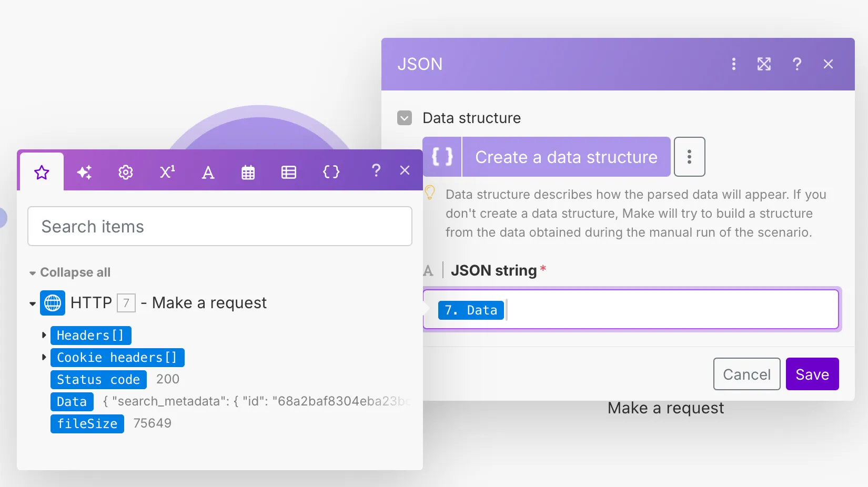The image size is (868, 487).
Task: Expand the Headers[] collection
Action: [x=44, y=335]
